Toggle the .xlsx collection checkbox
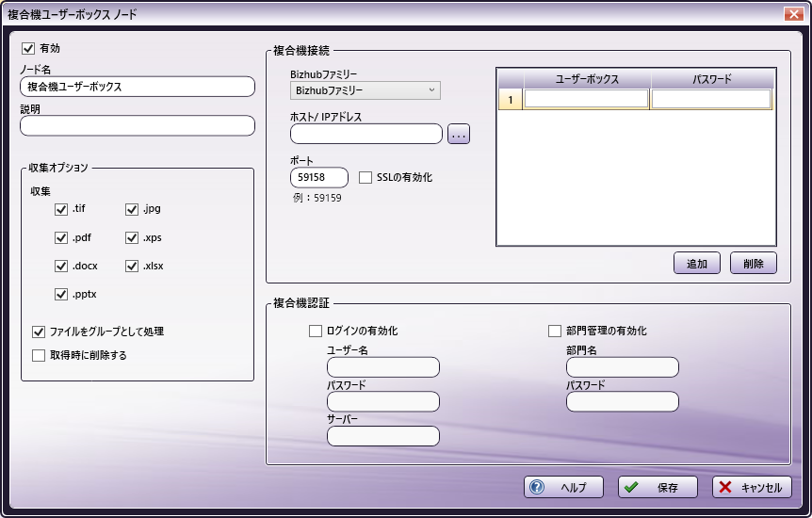The image size is (812, 518). point(132,267)
